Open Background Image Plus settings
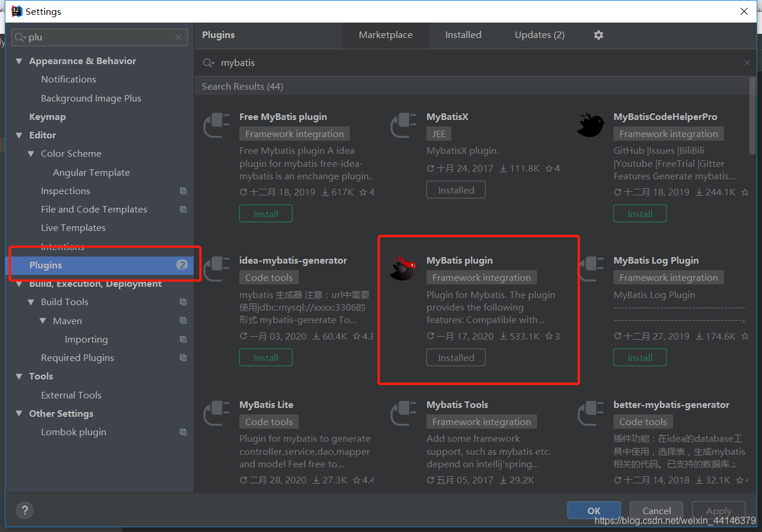 [x=91, y=99]
